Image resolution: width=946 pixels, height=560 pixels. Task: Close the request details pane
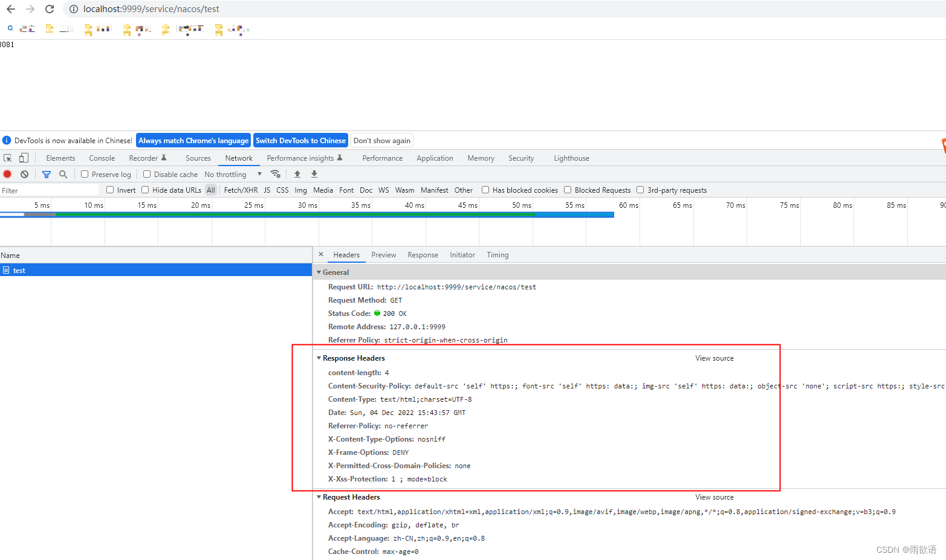pos(321,254)
